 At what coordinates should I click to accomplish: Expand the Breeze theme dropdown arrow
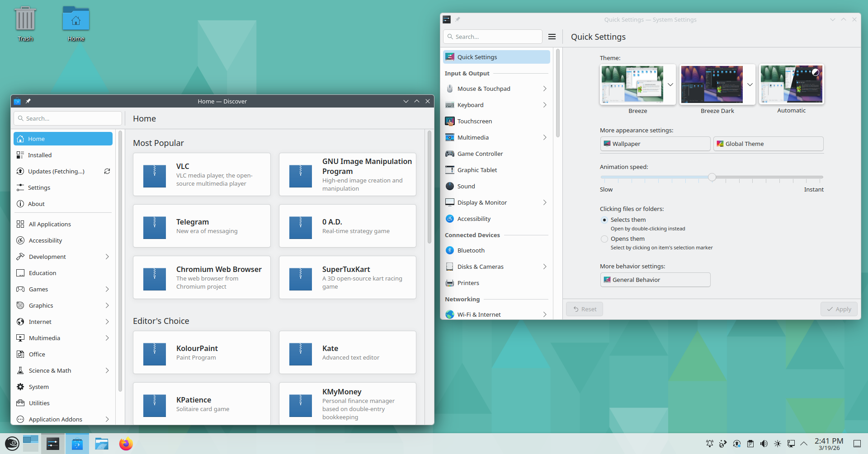pyautogui.click(x=670, y=84)
